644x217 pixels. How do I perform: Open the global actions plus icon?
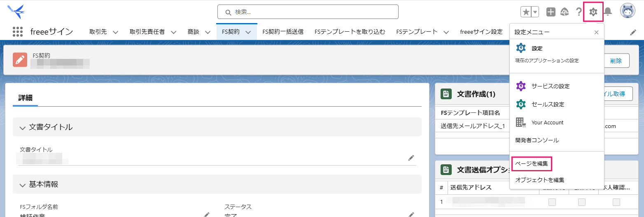point(551,12)
